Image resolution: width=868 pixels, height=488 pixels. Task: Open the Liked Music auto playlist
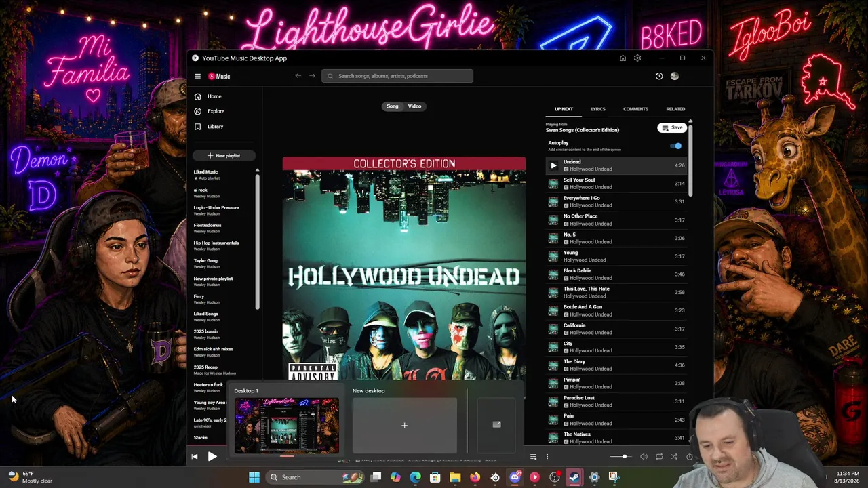tap(222, 175)
